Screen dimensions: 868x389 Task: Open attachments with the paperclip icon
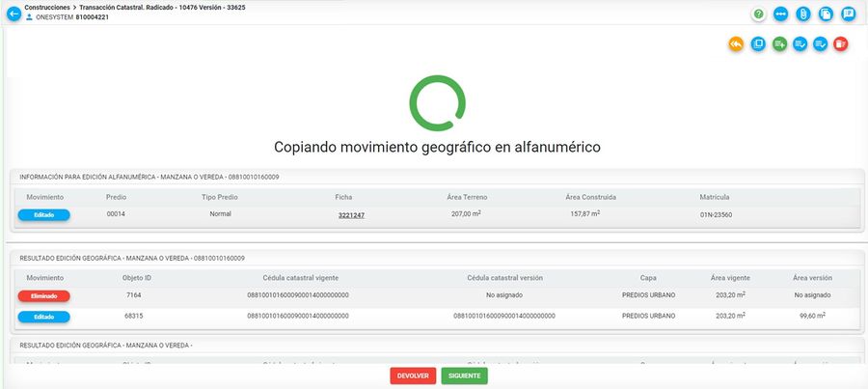coord(803,14)
